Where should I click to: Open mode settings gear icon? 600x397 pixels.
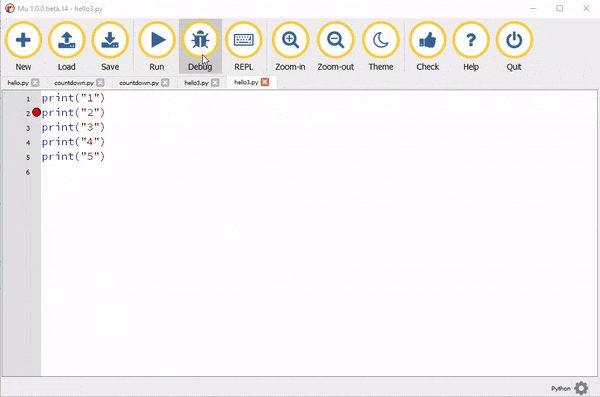(581, 388)
